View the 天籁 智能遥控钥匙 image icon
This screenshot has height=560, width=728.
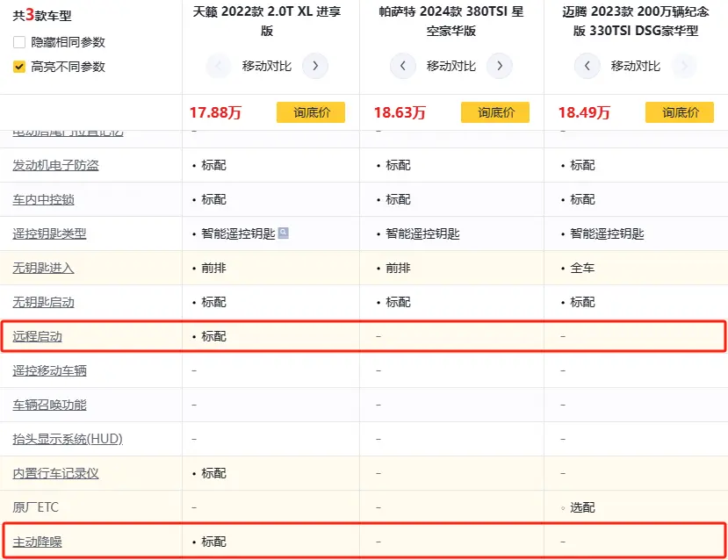(284, 233)
